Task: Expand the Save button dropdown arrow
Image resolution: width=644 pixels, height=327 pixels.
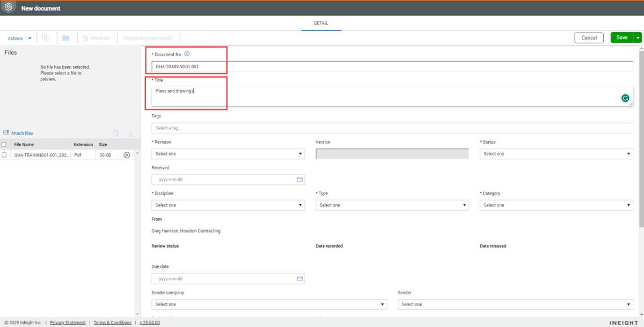Action: [x=638, y=38]
